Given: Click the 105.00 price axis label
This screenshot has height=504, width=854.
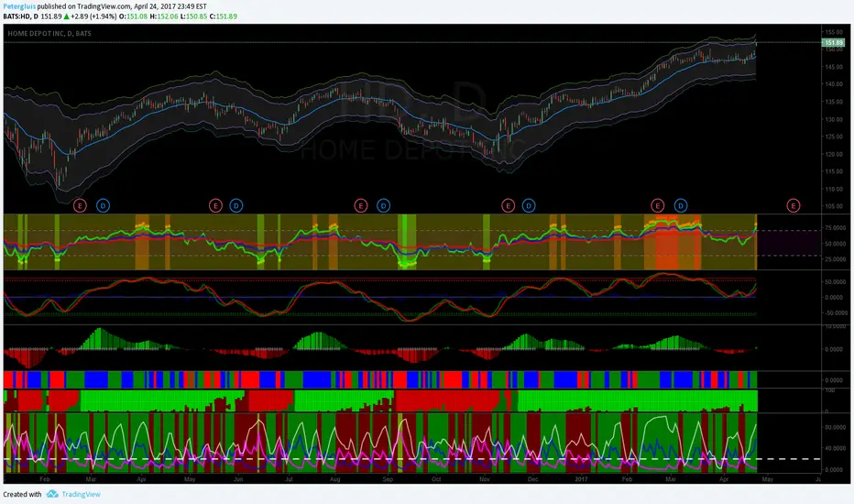Looking at the screenshot, I should click(834, 206).
